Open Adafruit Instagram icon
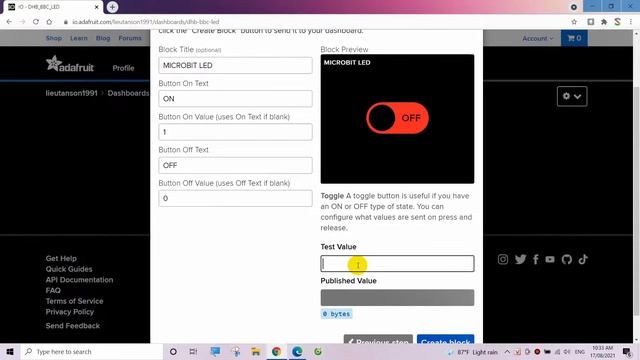 coord(503,259)
